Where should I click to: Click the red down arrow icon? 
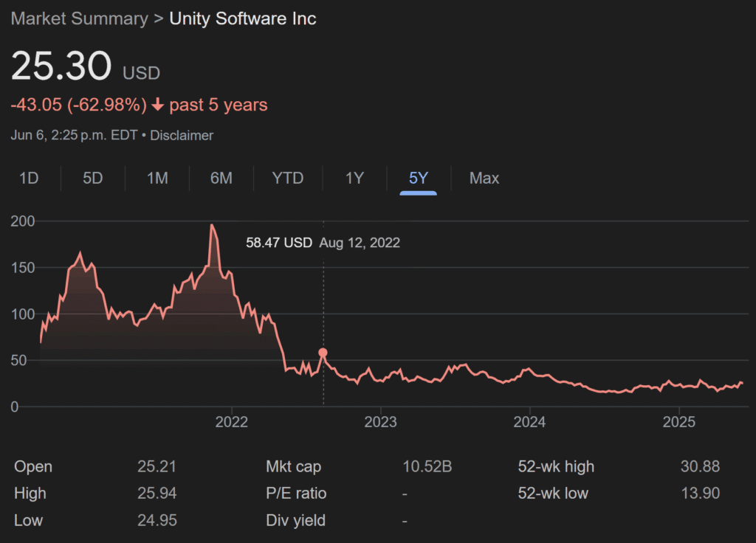[x=158, y=105]
